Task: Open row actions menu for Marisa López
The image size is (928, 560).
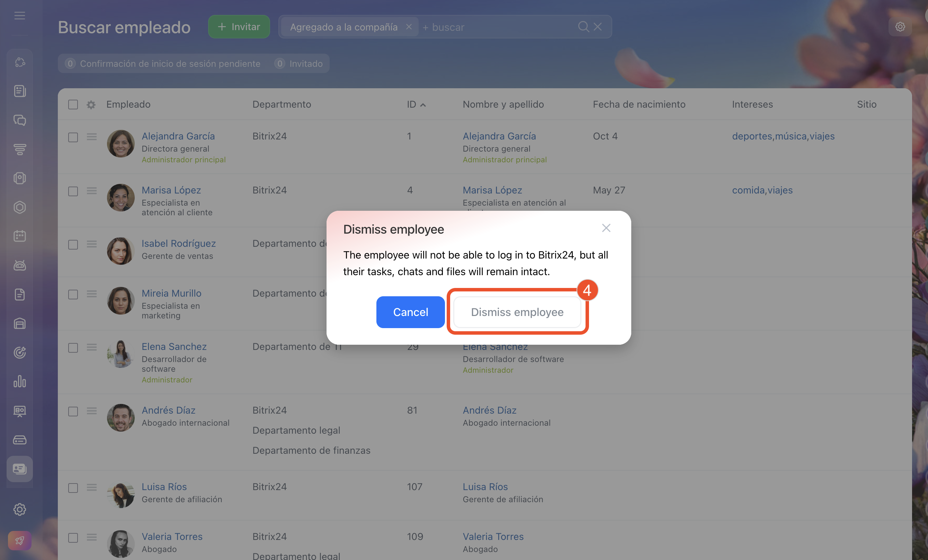Action: coord(91,191)
